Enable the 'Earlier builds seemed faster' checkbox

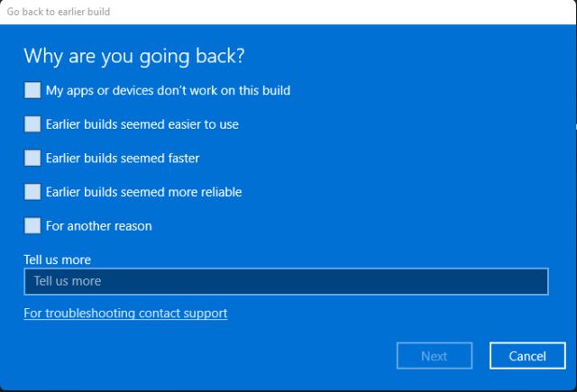coord(32,158)
